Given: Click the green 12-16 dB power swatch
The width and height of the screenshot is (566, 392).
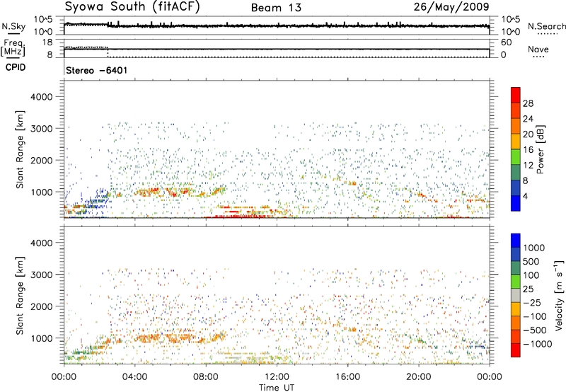Looking at the screenshot, I should click(516, 156).
